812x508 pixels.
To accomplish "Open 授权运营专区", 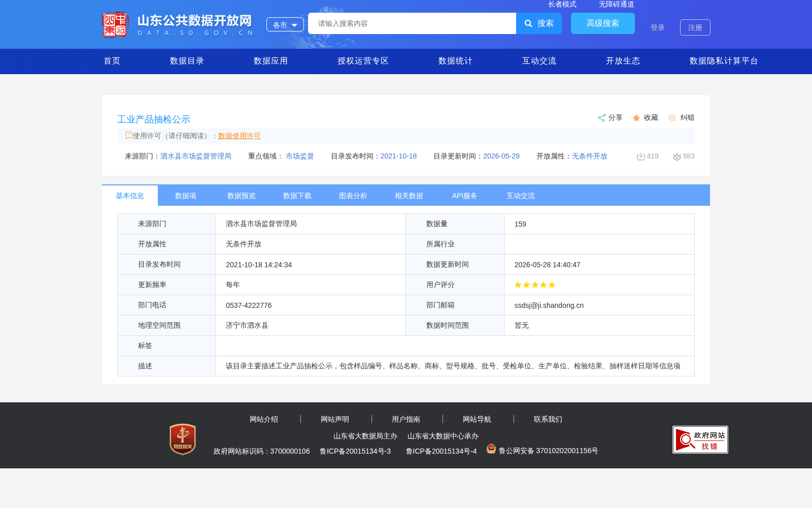I will (x=363, y=61).
